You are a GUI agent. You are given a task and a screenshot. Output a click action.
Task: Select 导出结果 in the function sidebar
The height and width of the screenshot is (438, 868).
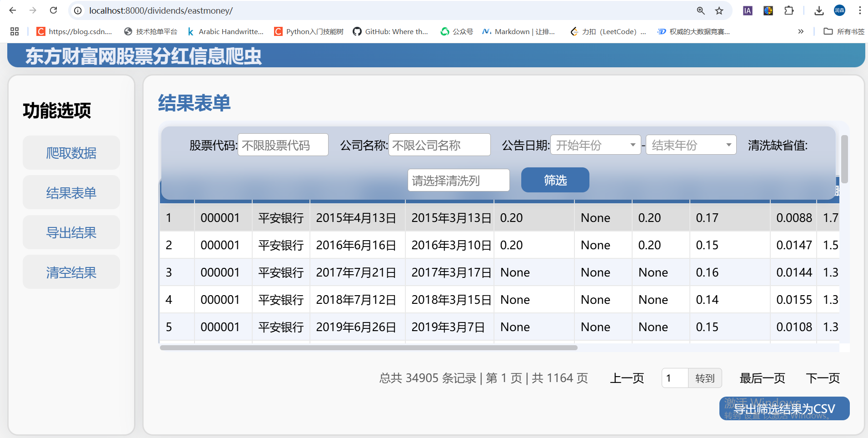[x=71, y=232]
